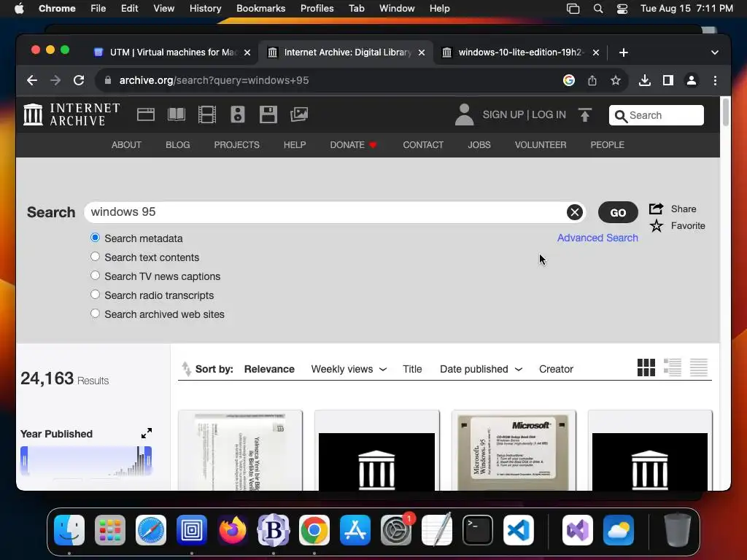Image resolution: width=747 pixels, height=560 pixels.
Task: Click the page vertical scrollbar
Action: click(726, 112)
